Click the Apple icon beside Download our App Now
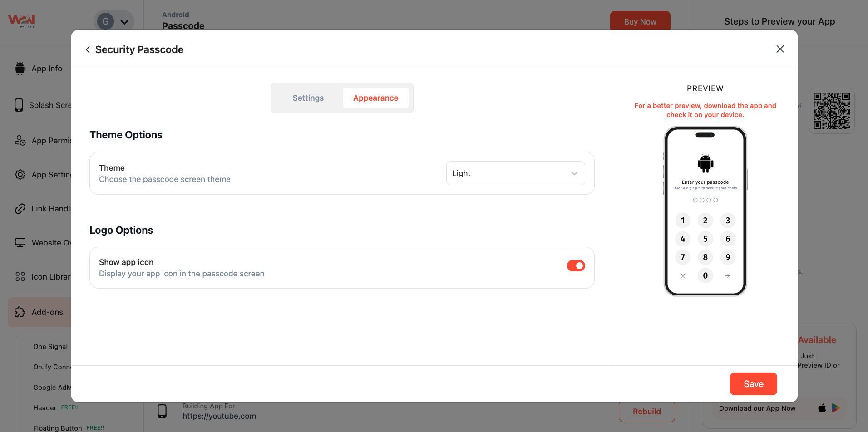868x432 pixels. [x=822, y=408]
